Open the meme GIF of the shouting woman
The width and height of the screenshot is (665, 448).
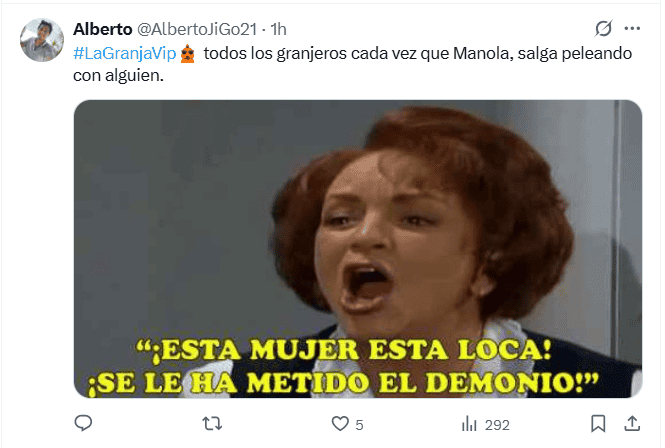[x=358, y=249]
